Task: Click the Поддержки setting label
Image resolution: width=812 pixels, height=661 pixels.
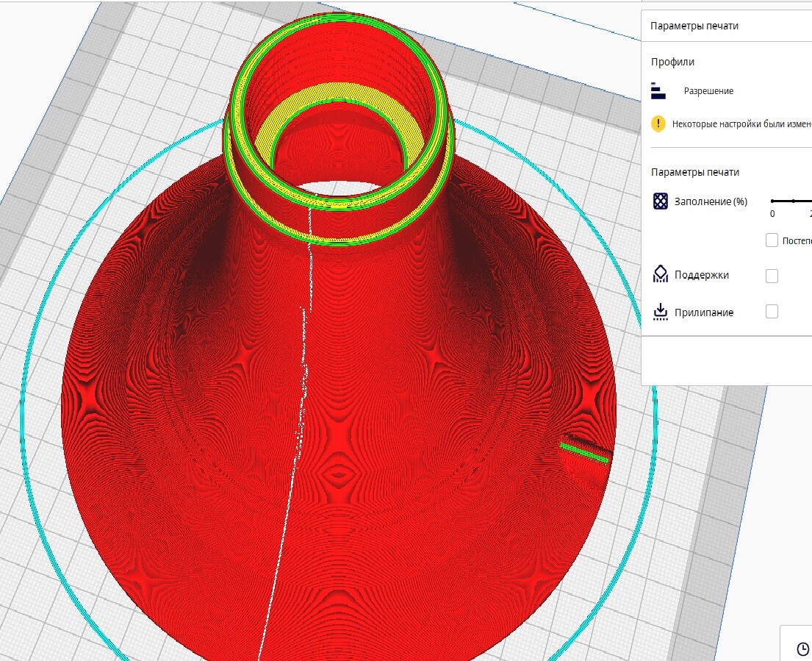Action: 702,275
